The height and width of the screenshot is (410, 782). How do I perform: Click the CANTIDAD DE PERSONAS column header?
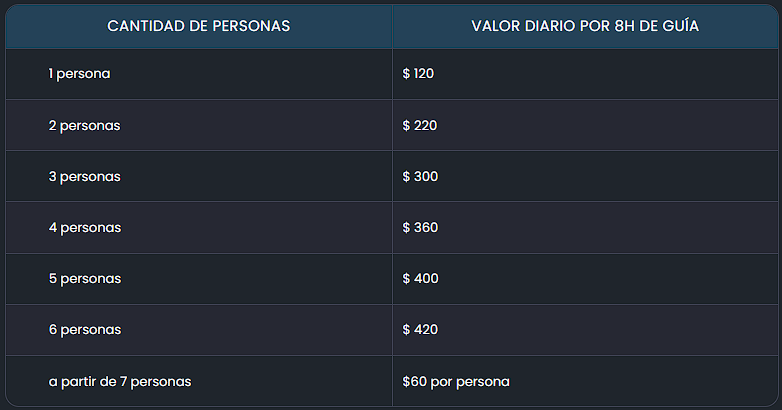pyautogui.click(x=198, y=26)
